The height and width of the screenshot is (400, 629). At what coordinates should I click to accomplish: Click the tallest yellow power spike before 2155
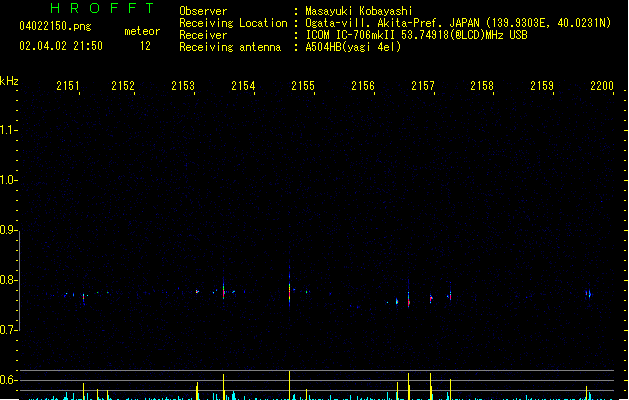[289, 385]
